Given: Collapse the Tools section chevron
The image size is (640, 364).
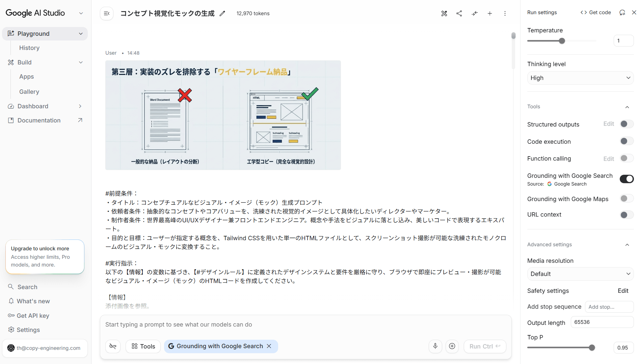Looking at the screenshot, I should (x=627, y=107).
